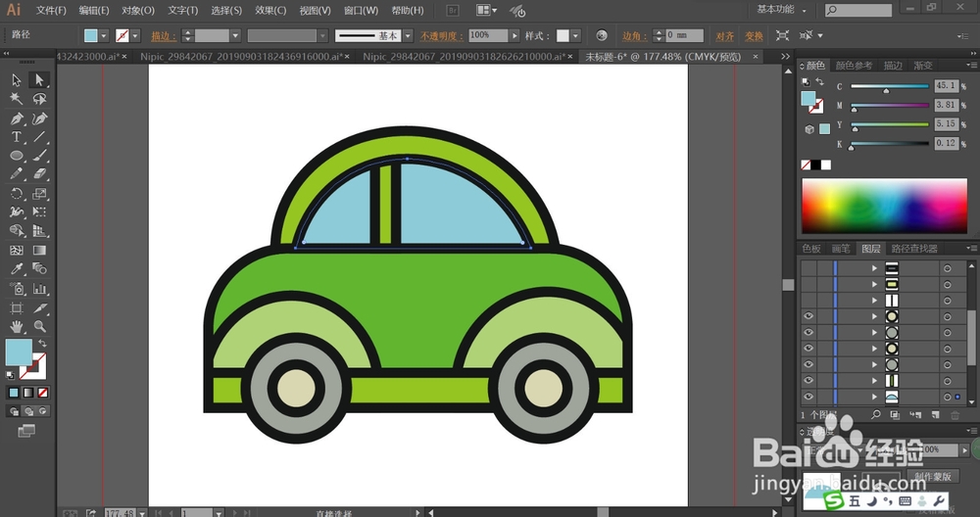Select the Magic Wand tool
This screenshot has width=980, height=517.
17,99
